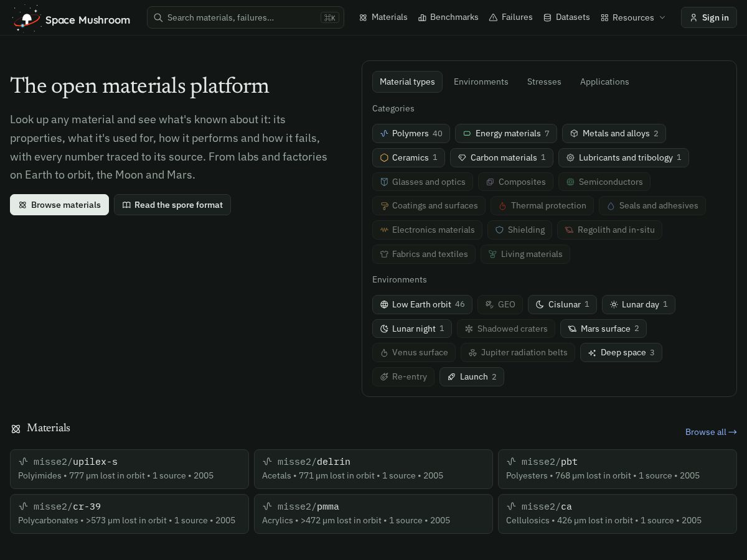This screenshot has height=560, width=747.
Task: Select the Shadowed craters environment chip
Action: pyautogui.click(x=506, y=329)
